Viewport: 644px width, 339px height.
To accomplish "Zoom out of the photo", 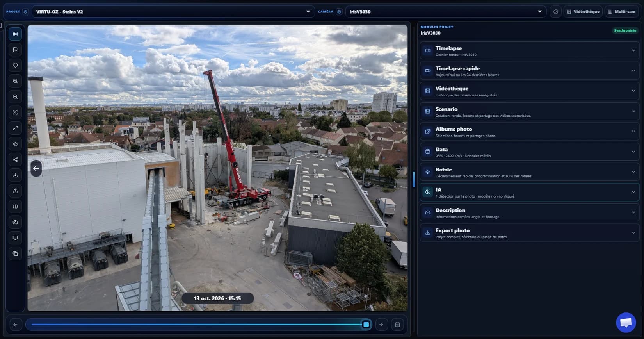I will point(15,97).
